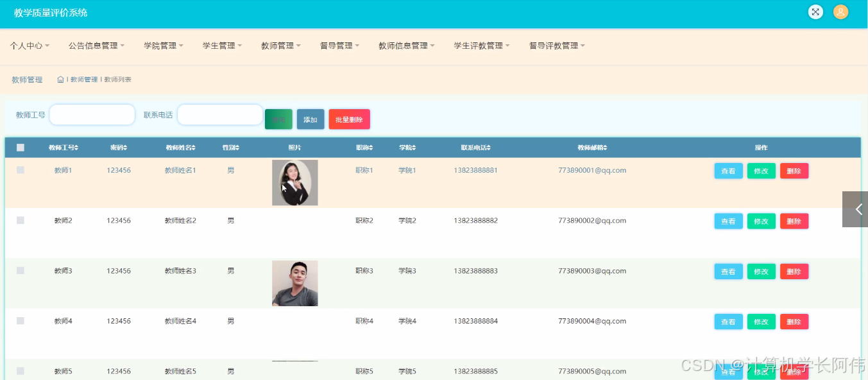This screenshot has height=380, width=868.
Task: Click the home icon in breadcrumb
Action: 60,80
